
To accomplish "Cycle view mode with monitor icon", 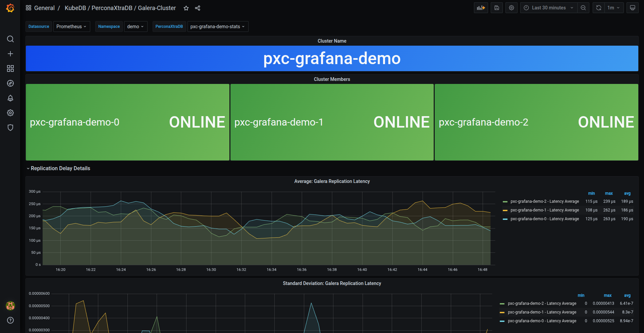I will (x=633, y=8).
